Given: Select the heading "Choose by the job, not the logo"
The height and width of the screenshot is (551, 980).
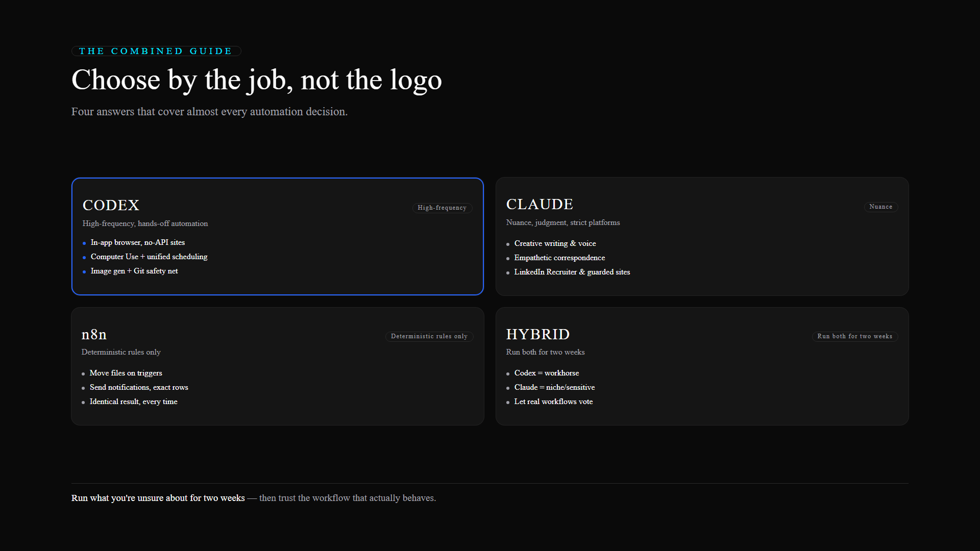Looking at the screenshot, I should coord(257,80).
